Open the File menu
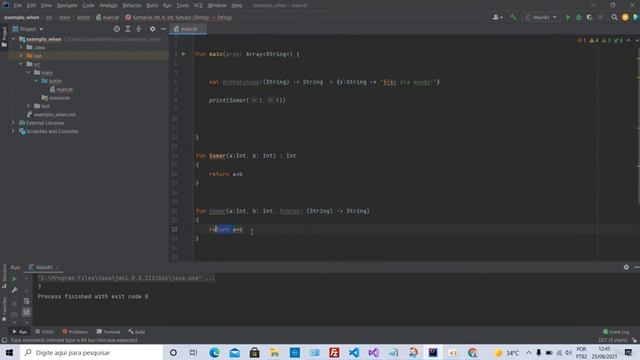 tap(18, 5)
